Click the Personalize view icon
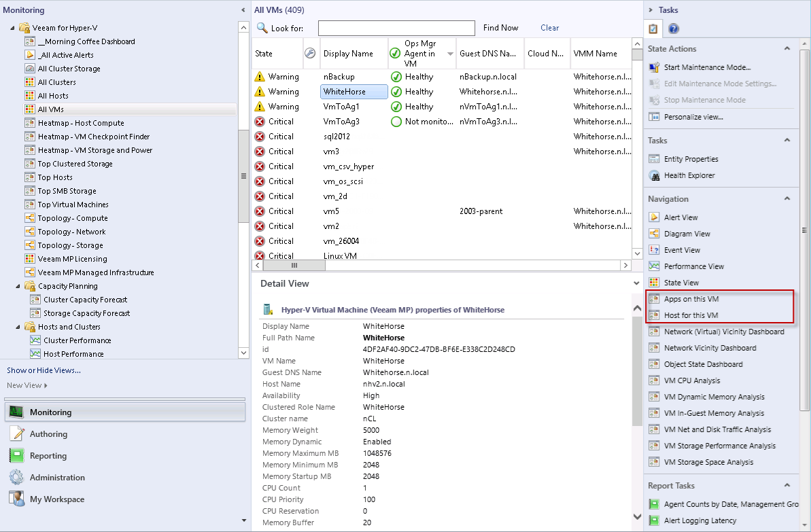 tap(654, 117)
